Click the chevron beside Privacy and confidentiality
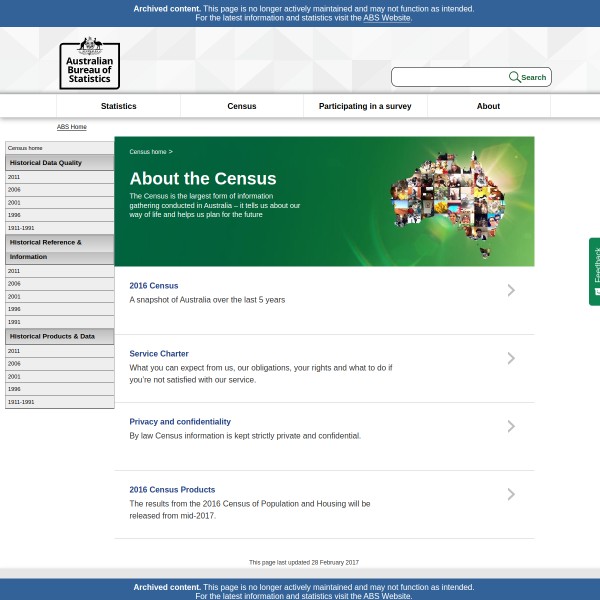 point(511,426)
